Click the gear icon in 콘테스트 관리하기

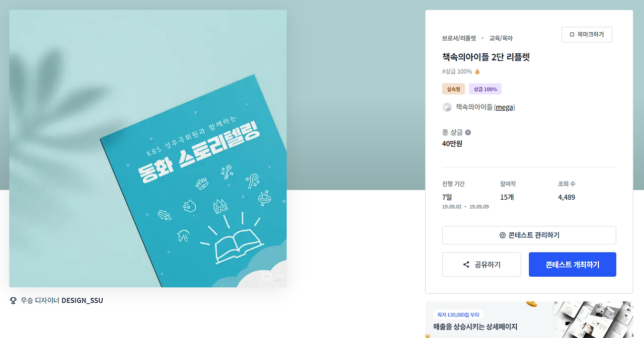tap(502, 235)
